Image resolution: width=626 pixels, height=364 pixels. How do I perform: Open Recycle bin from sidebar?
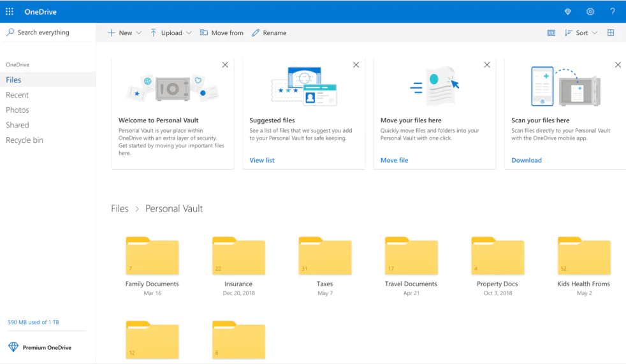pyautogui.click(x=24, y=140)
